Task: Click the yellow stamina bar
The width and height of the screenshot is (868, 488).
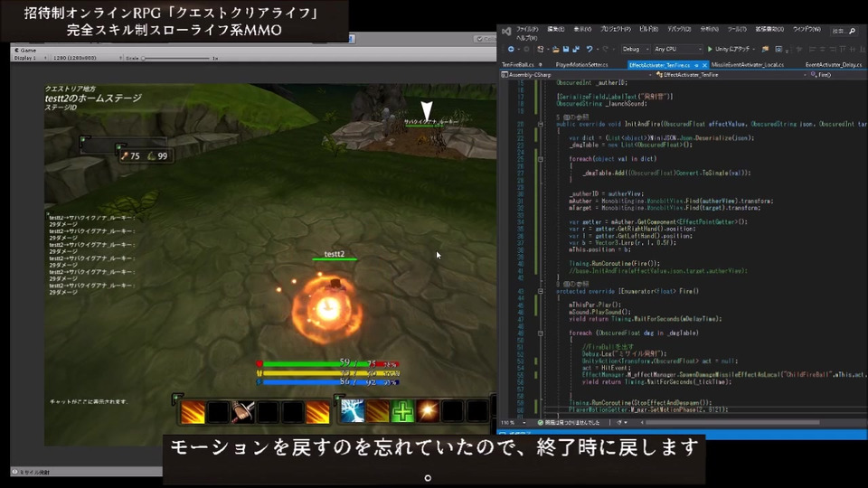Action: click(330, 373)
